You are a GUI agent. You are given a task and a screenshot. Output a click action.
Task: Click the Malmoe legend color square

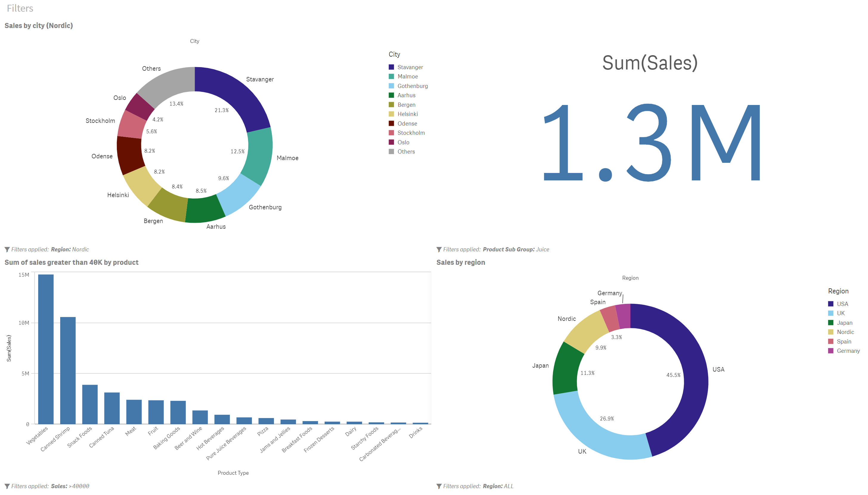[391, 77]
